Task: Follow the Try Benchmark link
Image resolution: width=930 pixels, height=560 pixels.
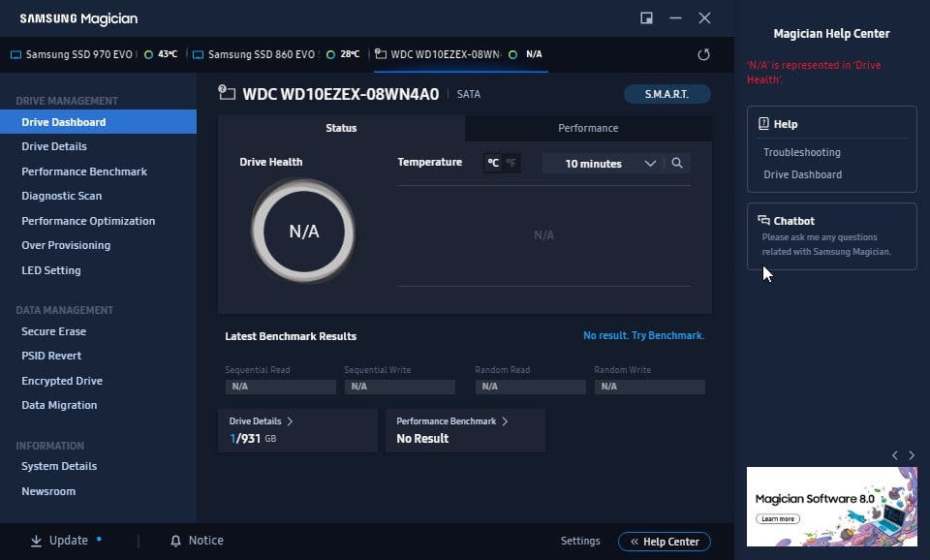Action: pyautogui.click(x=667, y=336)
